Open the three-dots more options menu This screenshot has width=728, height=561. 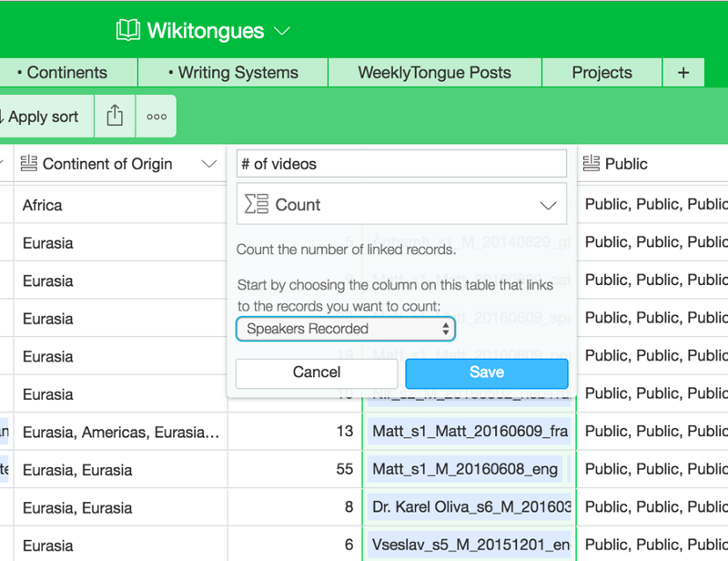(157, 117)
